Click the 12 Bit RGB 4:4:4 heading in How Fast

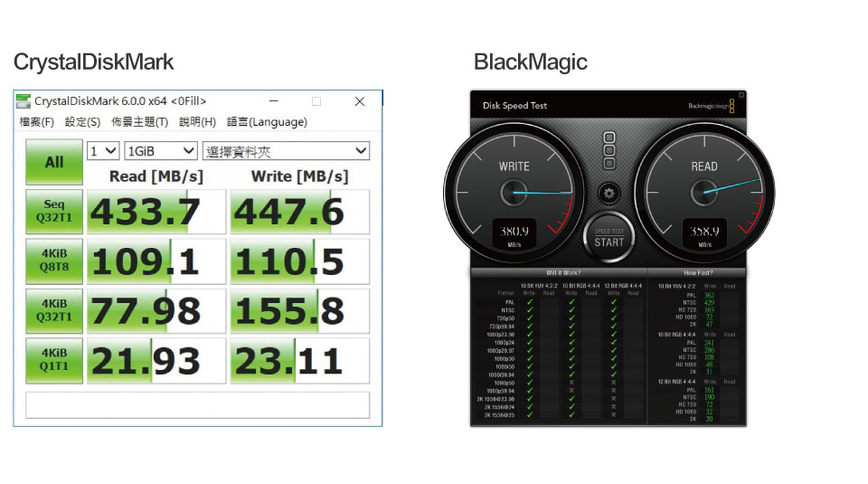(676, 382)
